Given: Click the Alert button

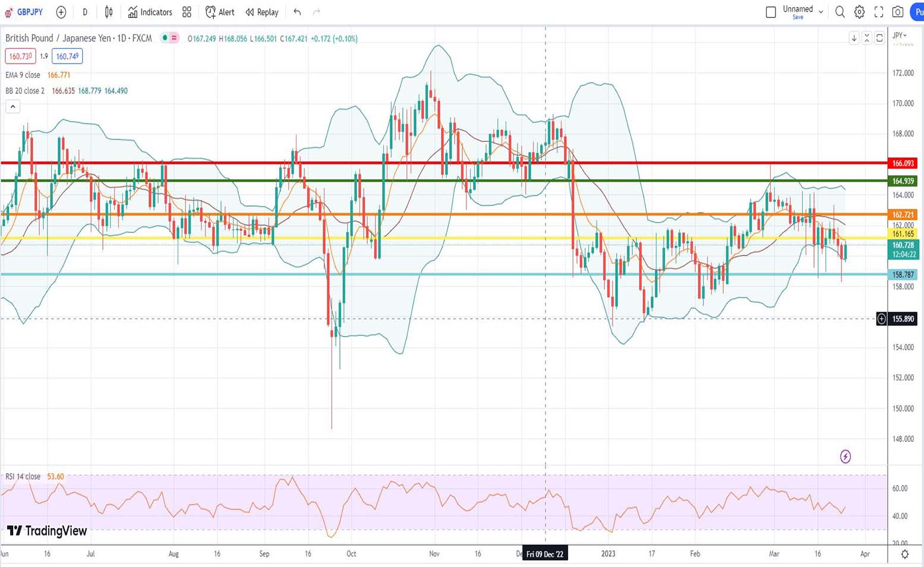Looking at the screenshot, I should 220,12.
